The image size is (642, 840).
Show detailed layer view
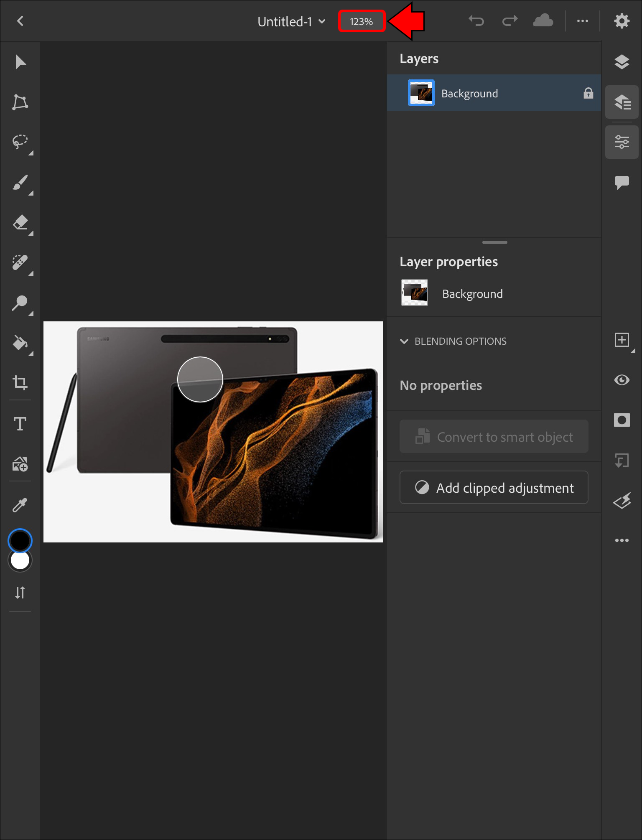point(622,102)
